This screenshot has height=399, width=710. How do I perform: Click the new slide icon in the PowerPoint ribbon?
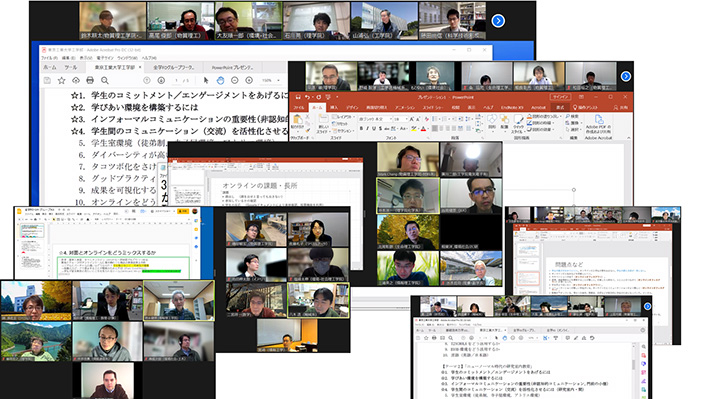coord(323,119)
